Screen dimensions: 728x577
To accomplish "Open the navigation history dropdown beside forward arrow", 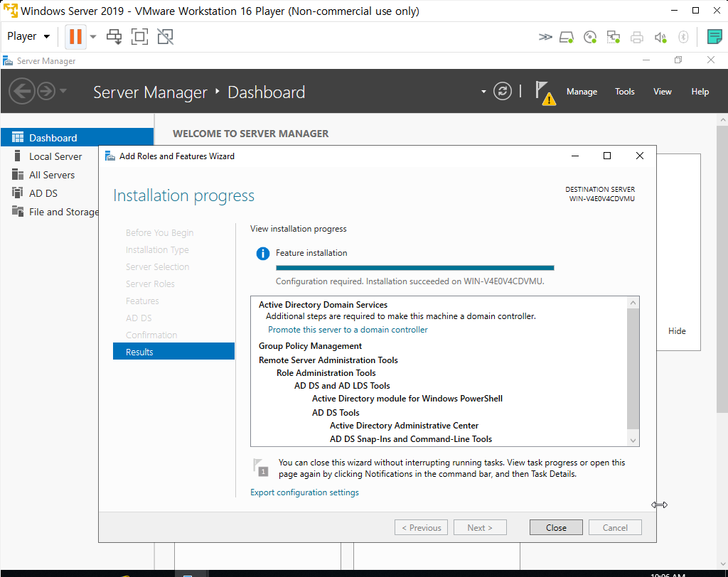I will point(63,91).
